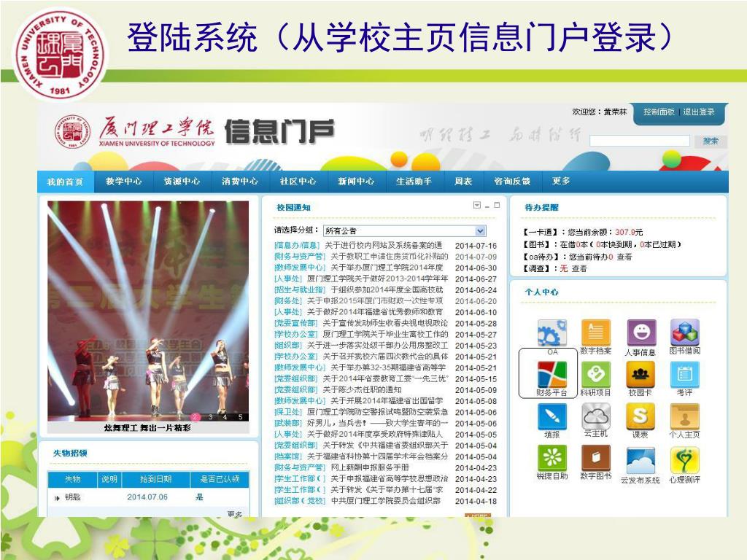Open the 人事信息 smiley icon
This screenshot has width=747, height=560.
click(x=641, y=332)
